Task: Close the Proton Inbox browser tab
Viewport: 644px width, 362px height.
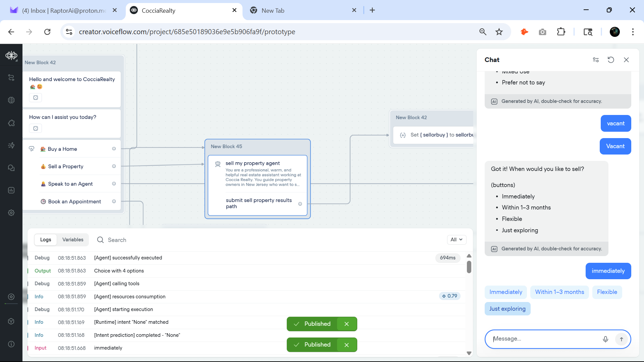Action: (x=115, y=10)
